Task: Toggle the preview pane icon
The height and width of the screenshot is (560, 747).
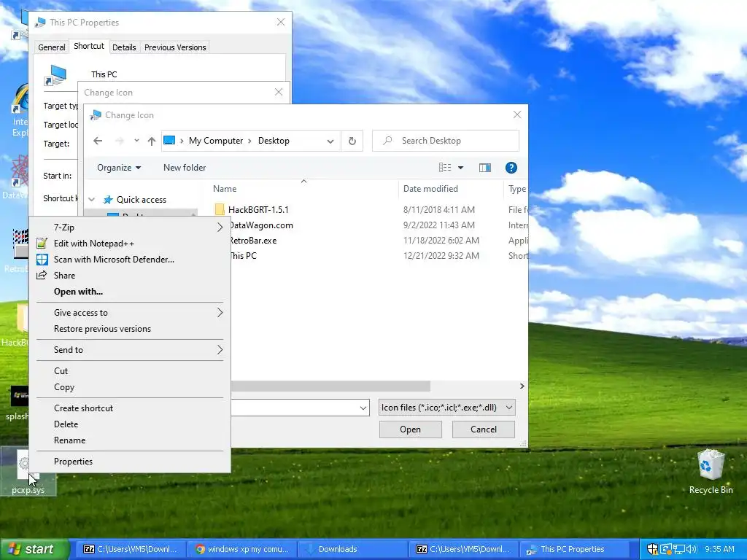Action: click(x=485, y=168)
